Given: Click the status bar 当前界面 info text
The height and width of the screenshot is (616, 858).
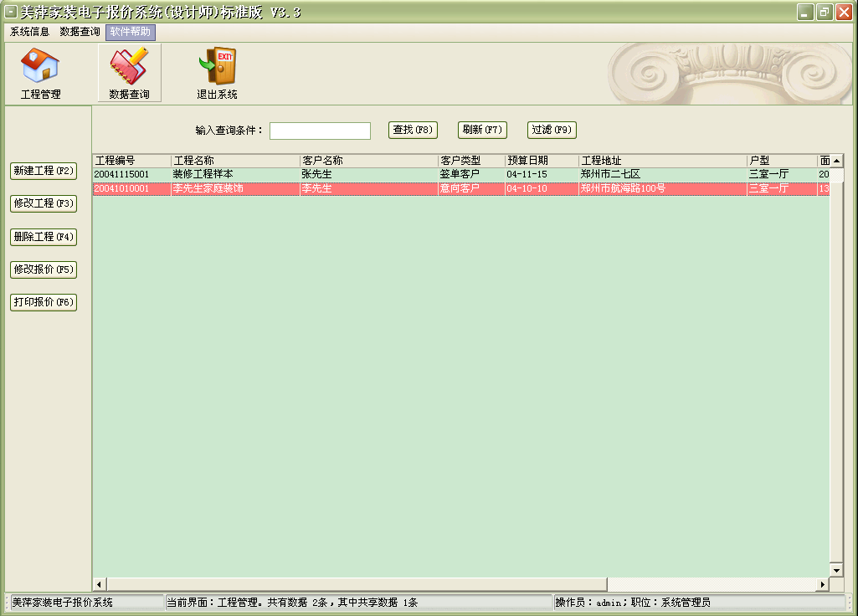Looking at the screenshot, I should 292,603.
